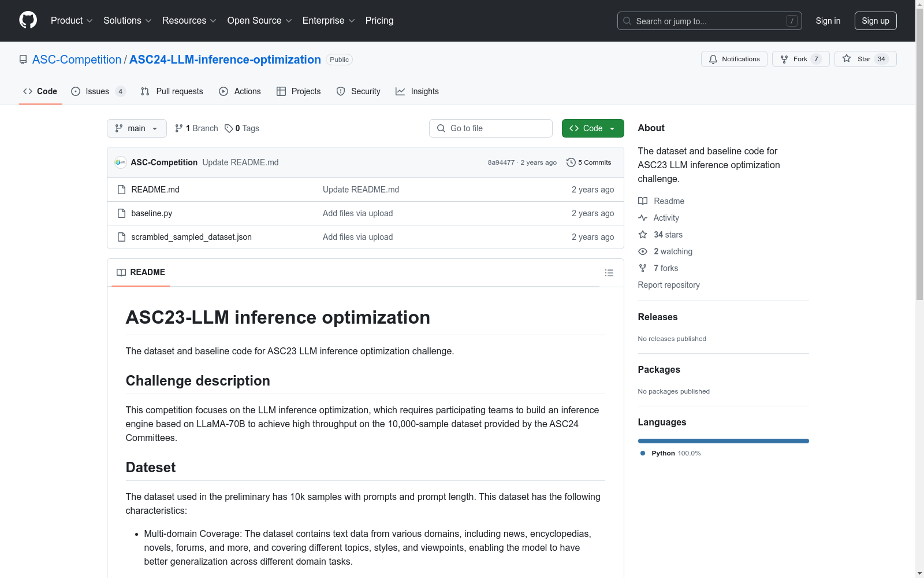Click the Sign in link

tap(828, 21)
